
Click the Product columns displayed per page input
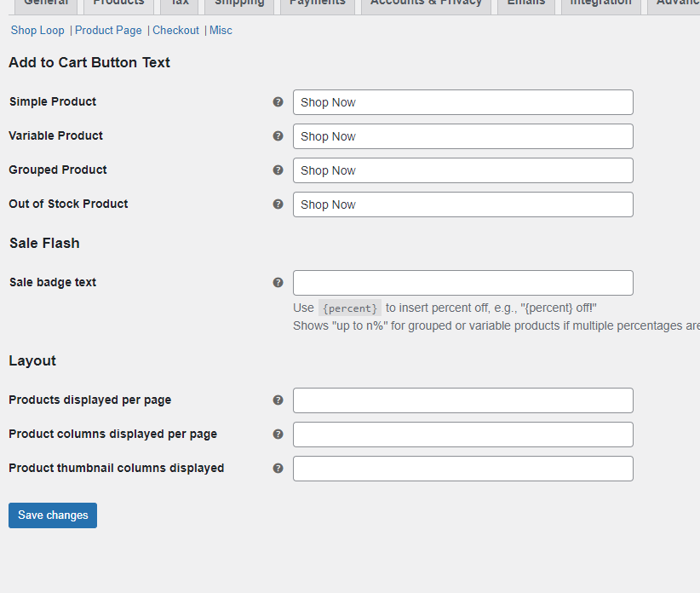tap(463, 434)
